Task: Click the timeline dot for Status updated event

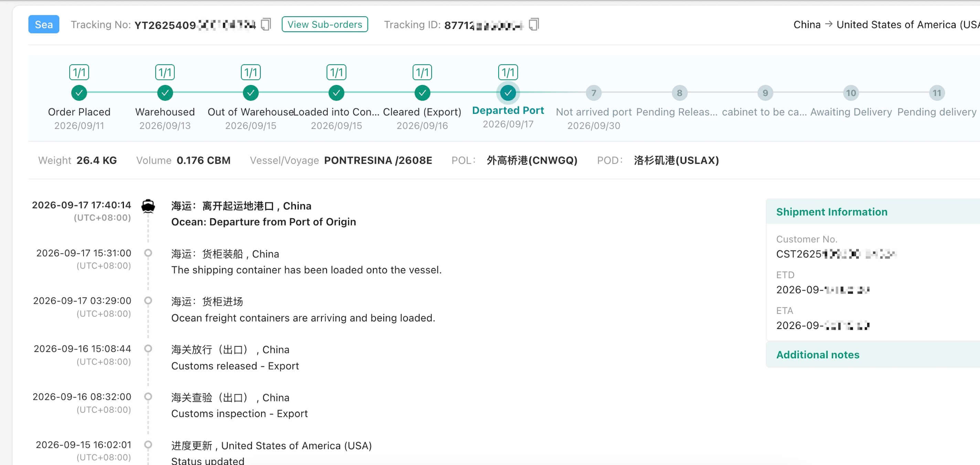Action: 148,444
